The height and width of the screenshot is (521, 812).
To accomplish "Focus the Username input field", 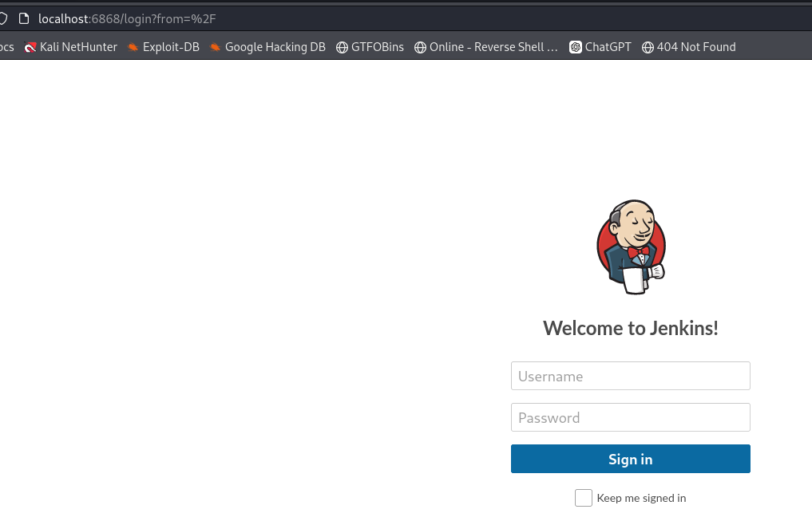I will pyautogui.click(x=630, y=376).
